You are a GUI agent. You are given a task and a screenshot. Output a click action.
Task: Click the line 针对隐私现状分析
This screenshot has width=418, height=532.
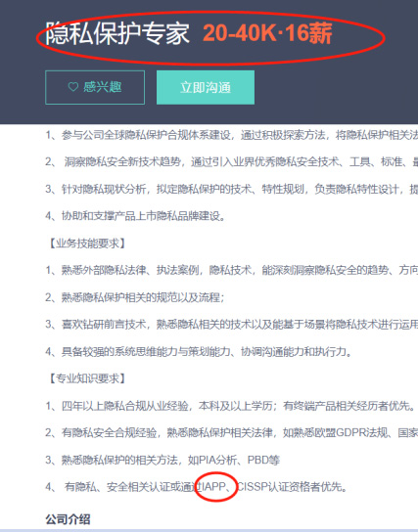[x=232, y=189]
